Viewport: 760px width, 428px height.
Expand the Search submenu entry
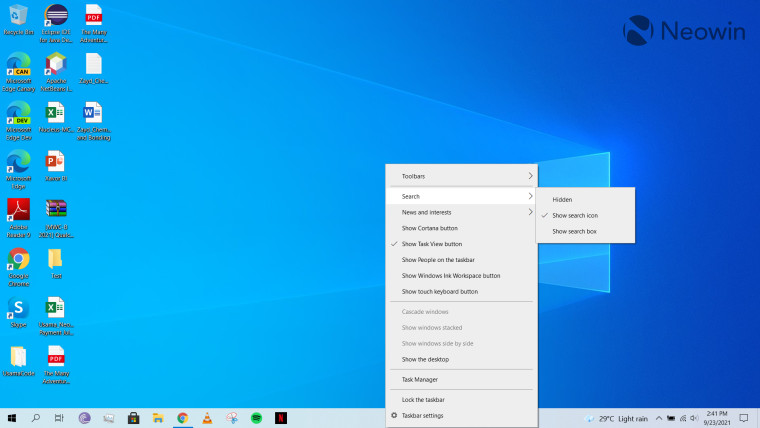461,196
